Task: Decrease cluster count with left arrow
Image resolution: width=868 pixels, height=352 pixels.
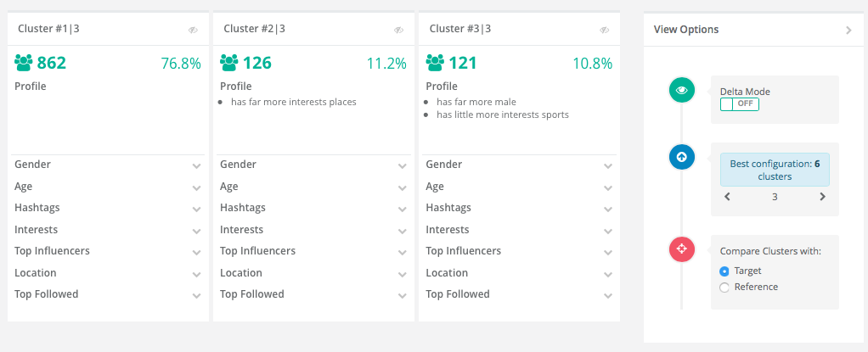Action: 727,197
